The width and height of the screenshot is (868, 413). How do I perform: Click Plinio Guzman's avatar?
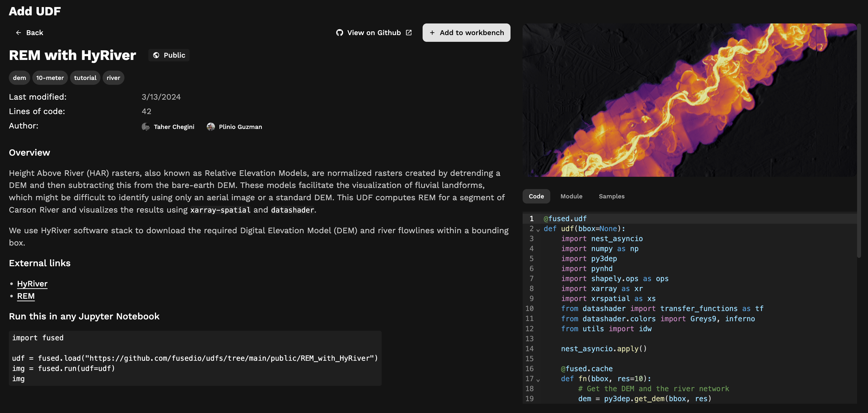click(x=210, y=127)
